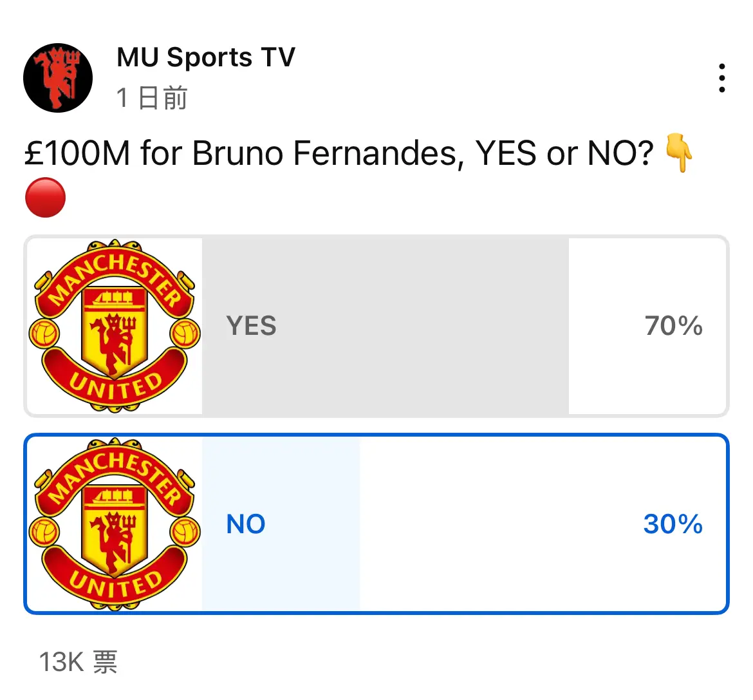753x700 pixels.
Task: Open the three-dot post options menu
Action: pos(721,78)
